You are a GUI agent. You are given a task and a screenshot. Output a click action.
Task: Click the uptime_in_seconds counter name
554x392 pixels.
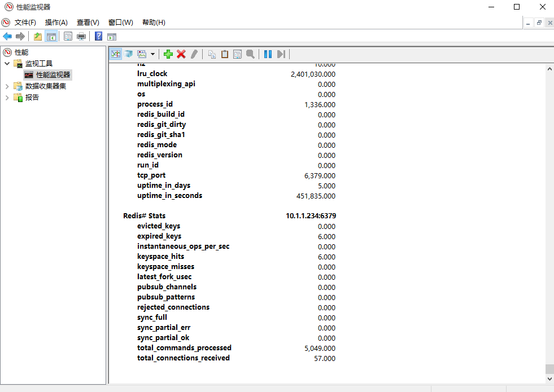[169, 196]
